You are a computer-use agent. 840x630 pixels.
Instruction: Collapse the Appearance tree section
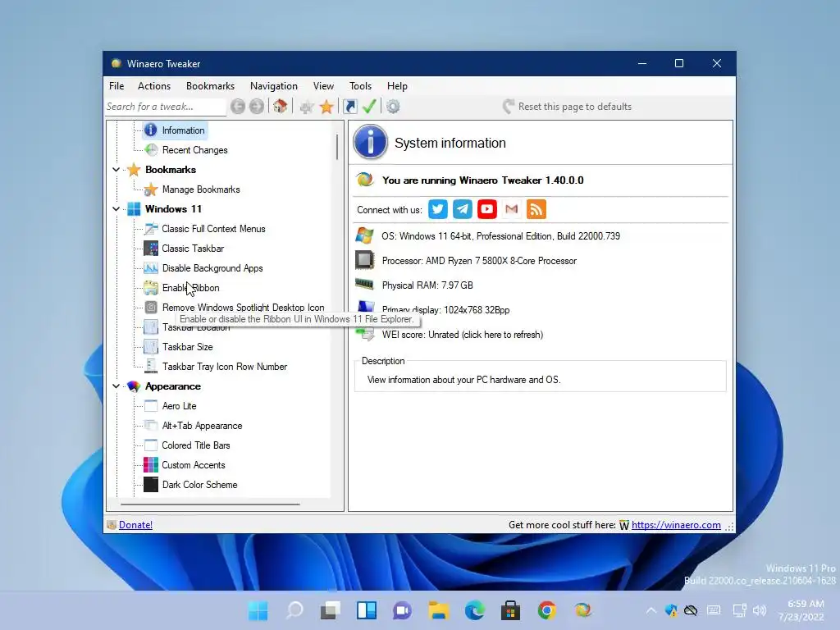point(116,386)
